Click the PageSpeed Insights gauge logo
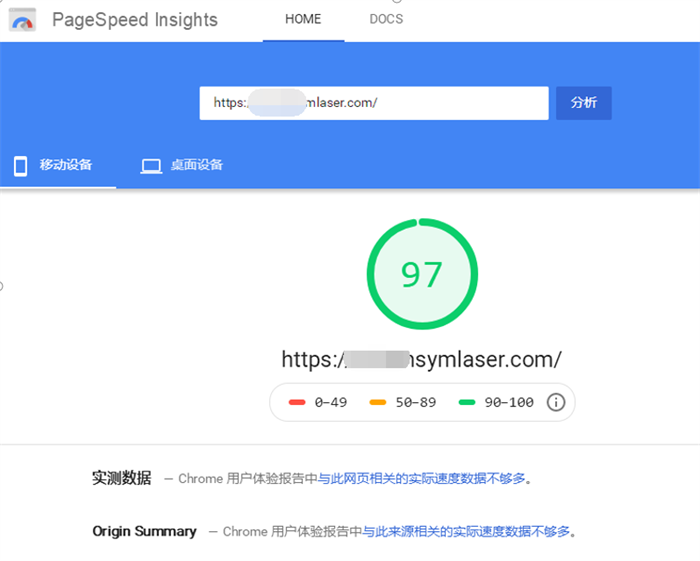Viewport: 700px width, 561px height. pyautogui.click(x=22, y=20)
